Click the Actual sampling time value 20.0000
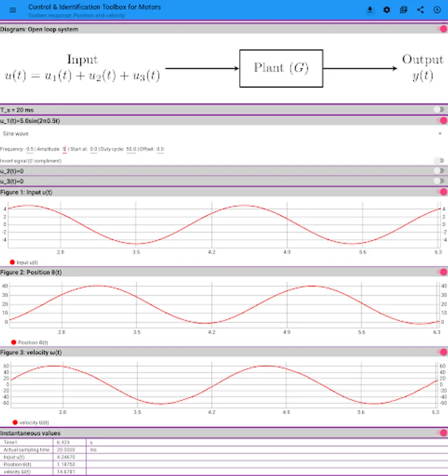Viewport: 448px width, 476px height. tap(66, 450)
